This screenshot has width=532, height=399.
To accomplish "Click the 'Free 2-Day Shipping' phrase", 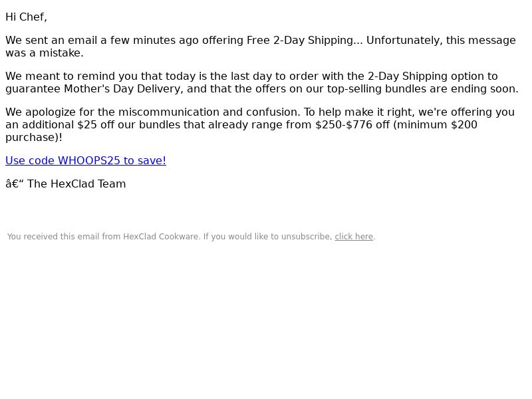I will pyautogui.click(x=300, y=41).
